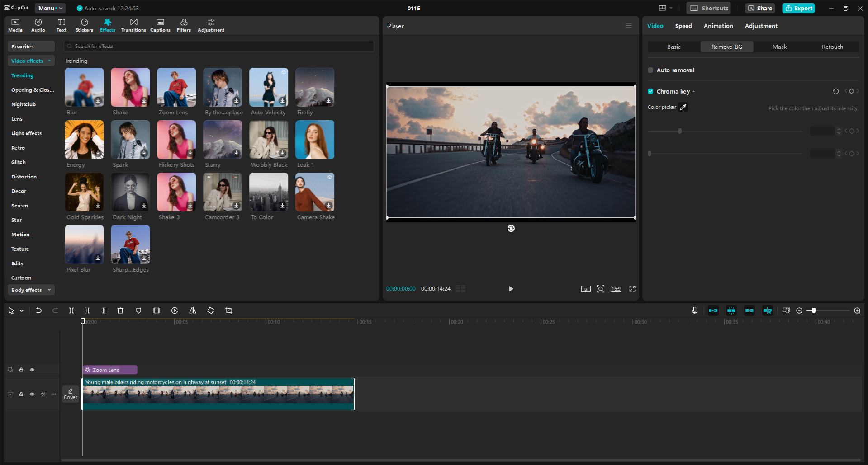Select the Split tool in timeline toolbar
868x465 pixels.
coord(71,310)
